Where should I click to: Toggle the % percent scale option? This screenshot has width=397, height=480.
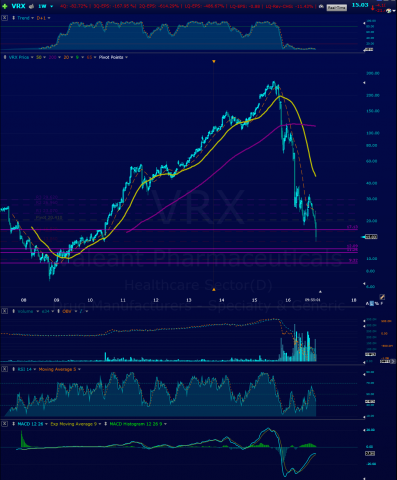click(376, 303)
